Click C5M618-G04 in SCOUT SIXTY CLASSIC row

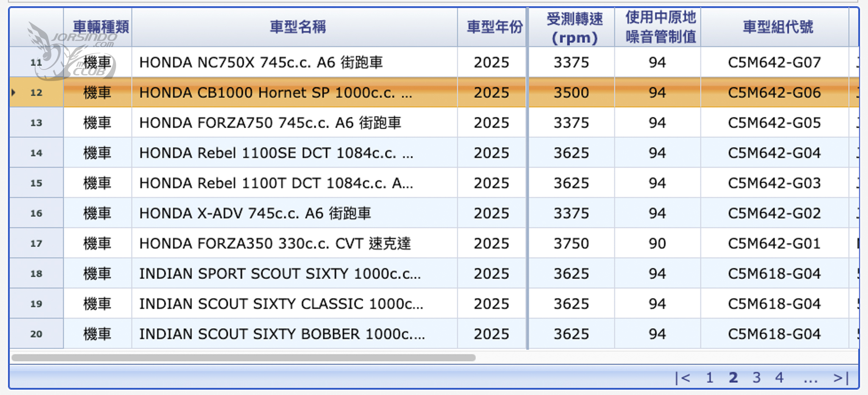click(x=774, y=303)
